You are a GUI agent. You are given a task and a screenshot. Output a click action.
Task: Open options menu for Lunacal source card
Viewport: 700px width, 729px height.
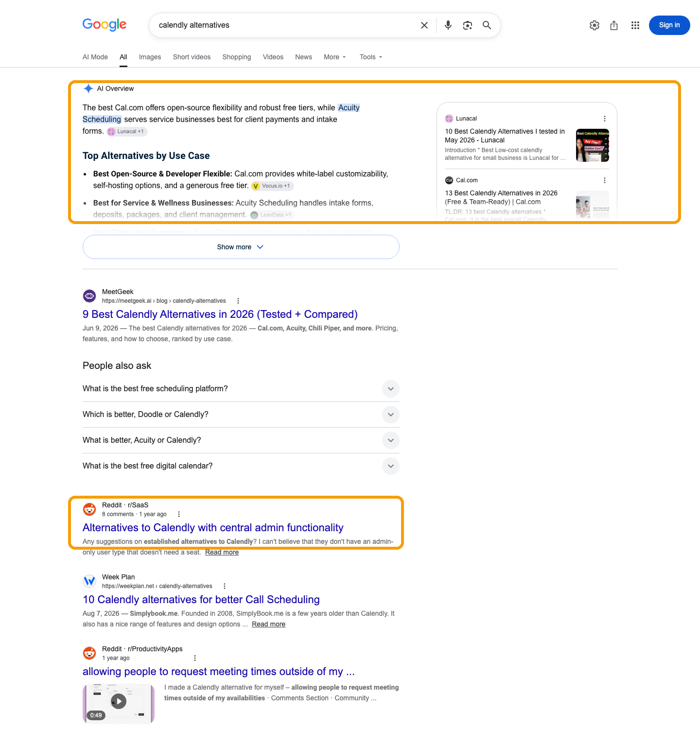pos(605,119)
